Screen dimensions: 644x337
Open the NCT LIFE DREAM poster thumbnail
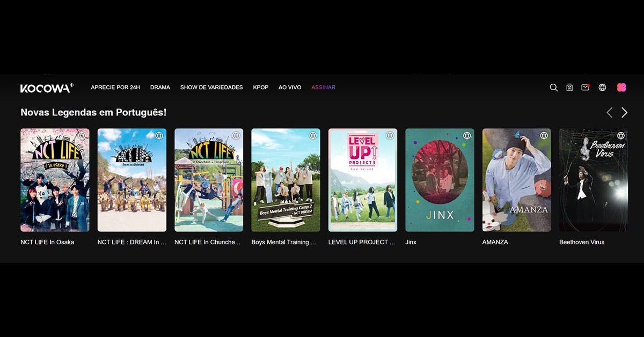pyautogui.click(x=132, y=180)
